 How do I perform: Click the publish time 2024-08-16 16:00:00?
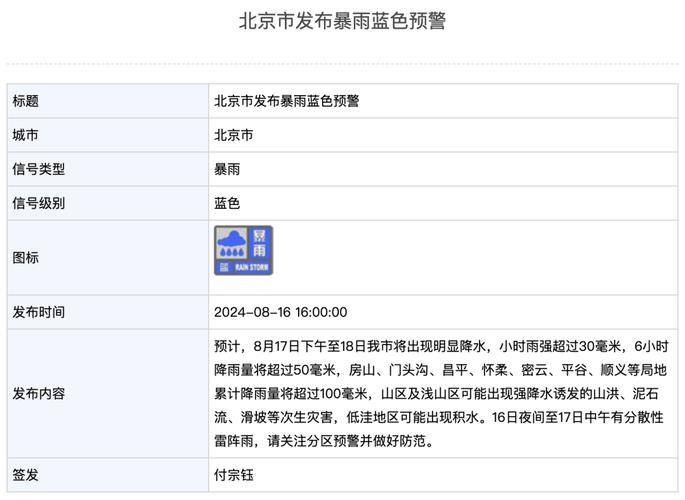281,312
